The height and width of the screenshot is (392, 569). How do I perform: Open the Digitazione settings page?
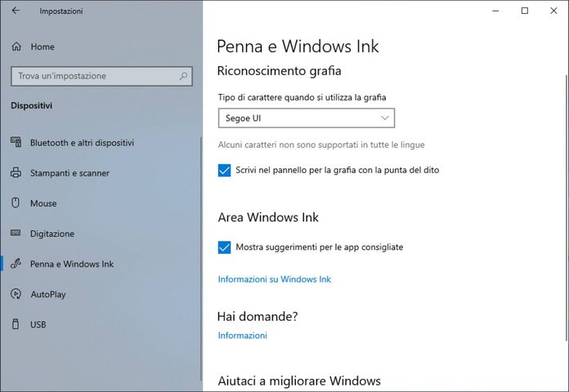[52, 234]
